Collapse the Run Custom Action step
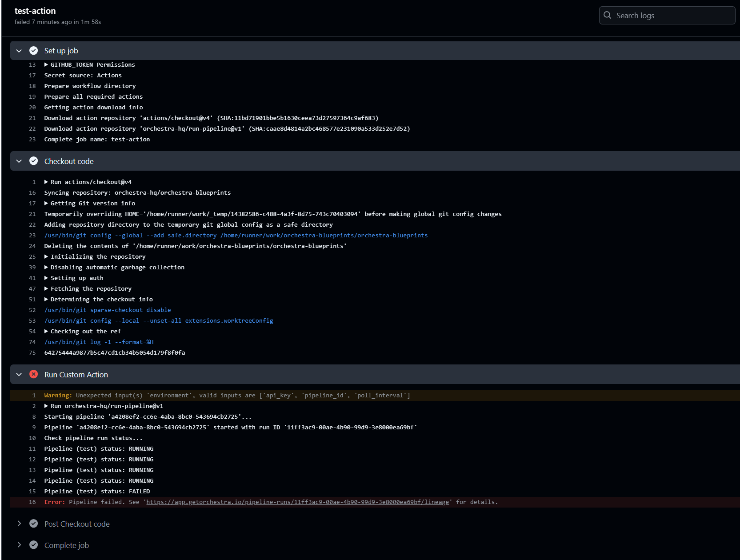The image size is (740, 560). 19,374
